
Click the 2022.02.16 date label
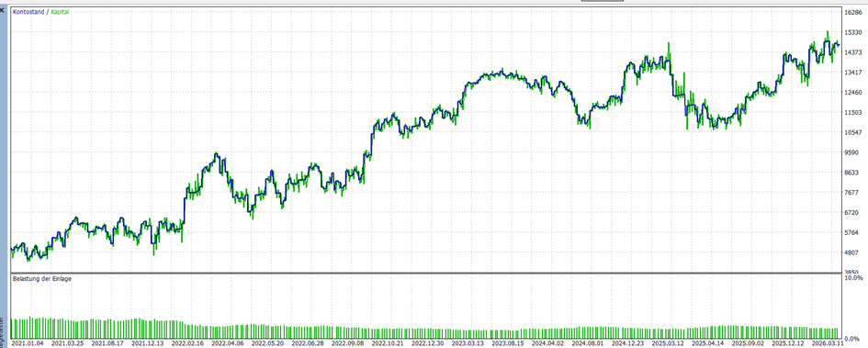pos(187,343)
